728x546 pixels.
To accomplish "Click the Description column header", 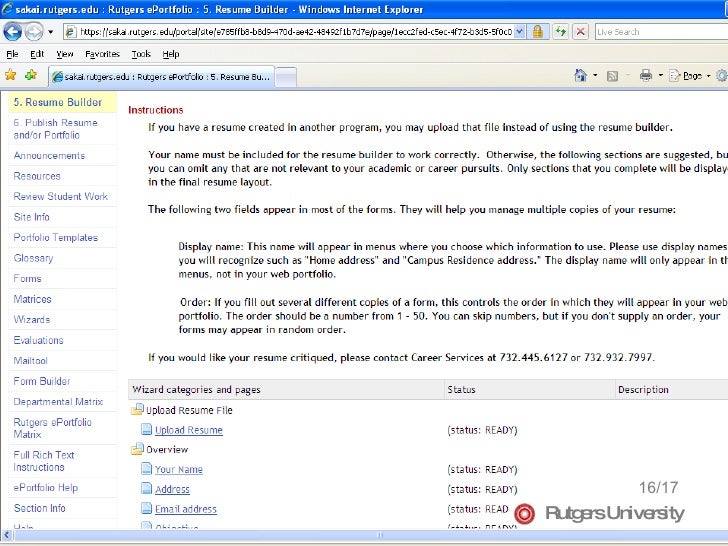I will [x=671, y=390].
